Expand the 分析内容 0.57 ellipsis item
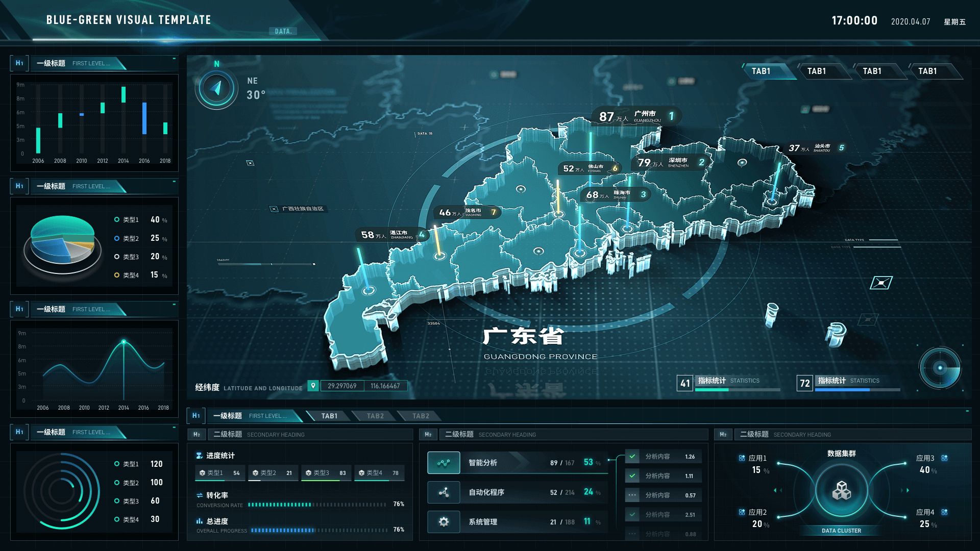This screenshot has width=980, height=551. click(x=632, y=495)
